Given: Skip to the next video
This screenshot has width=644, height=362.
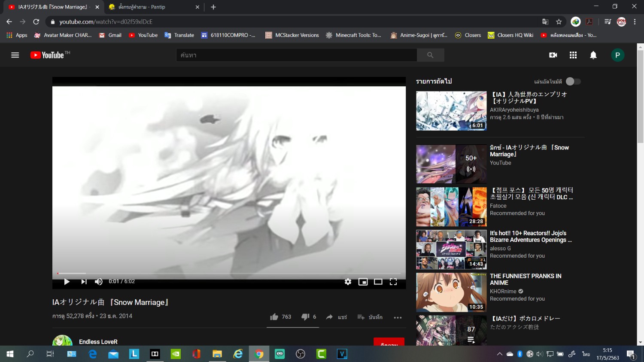Looking at the screenshot, I should click(x=84, y=282).
